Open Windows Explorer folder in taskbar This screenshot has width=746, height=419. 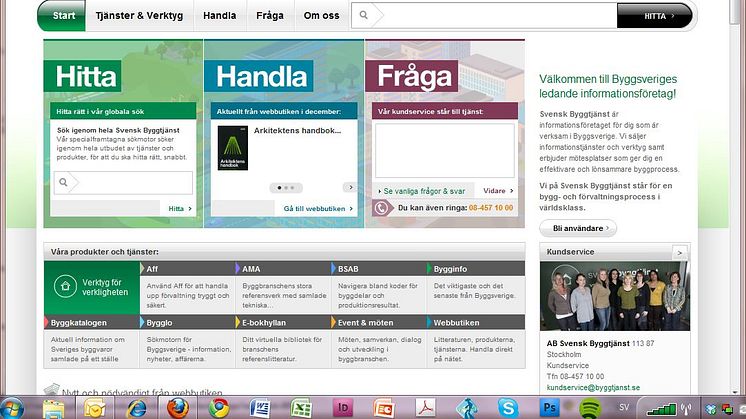tap(53, 409)
